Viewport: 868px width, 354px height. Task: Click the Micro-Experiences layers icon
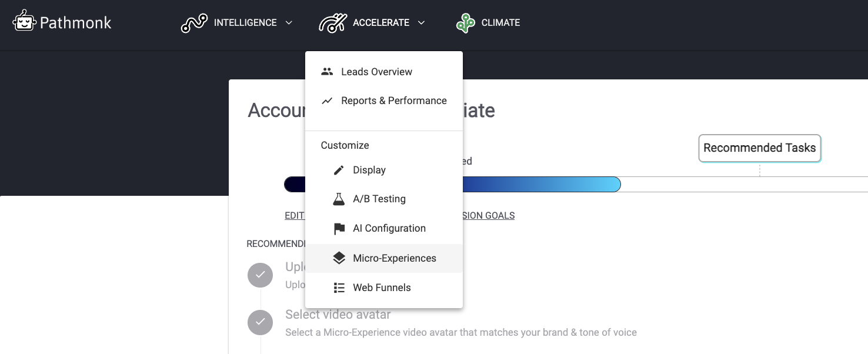(339, 258)
